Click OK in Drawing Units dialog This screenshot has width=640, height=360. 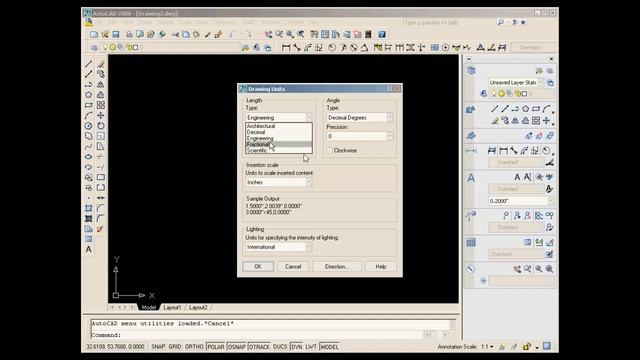(x=258, y=267)
